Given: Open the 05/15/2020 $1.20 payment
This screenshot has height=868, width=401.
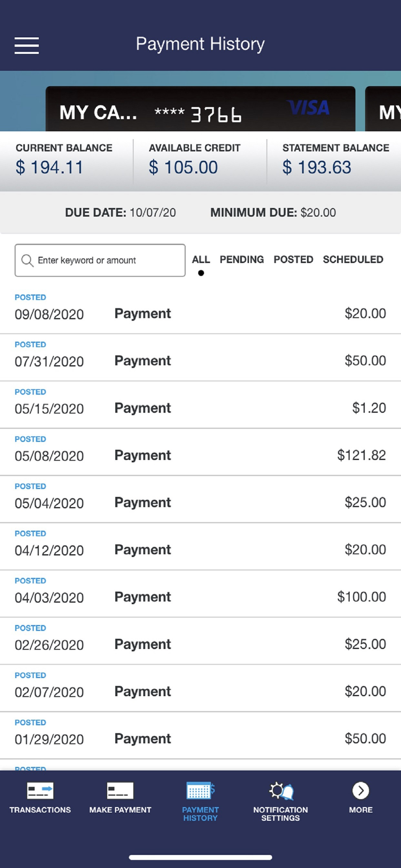Looking at the screenshot, I should 200,405.
